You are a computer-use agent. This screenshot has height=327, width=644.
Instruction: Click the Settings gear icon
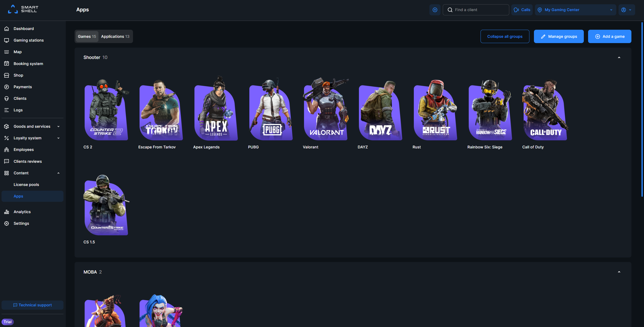(7, 223)
